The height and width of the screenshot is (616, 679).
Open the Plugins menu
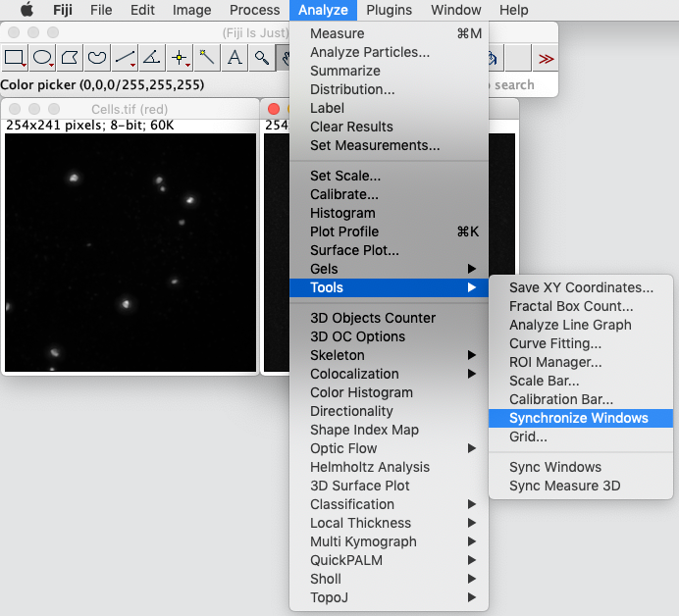(389, 10)
